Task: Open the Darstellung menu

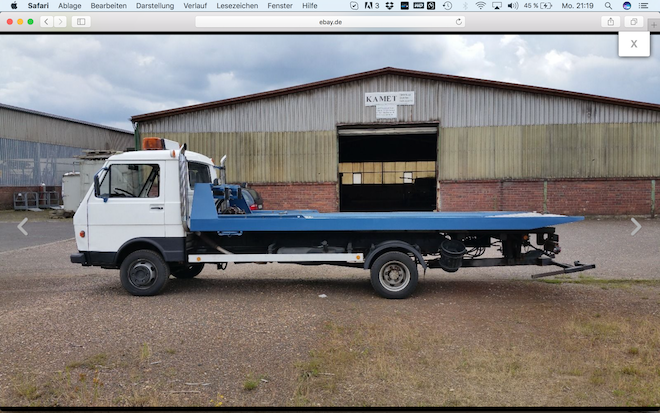Action: tap(155, 5)
